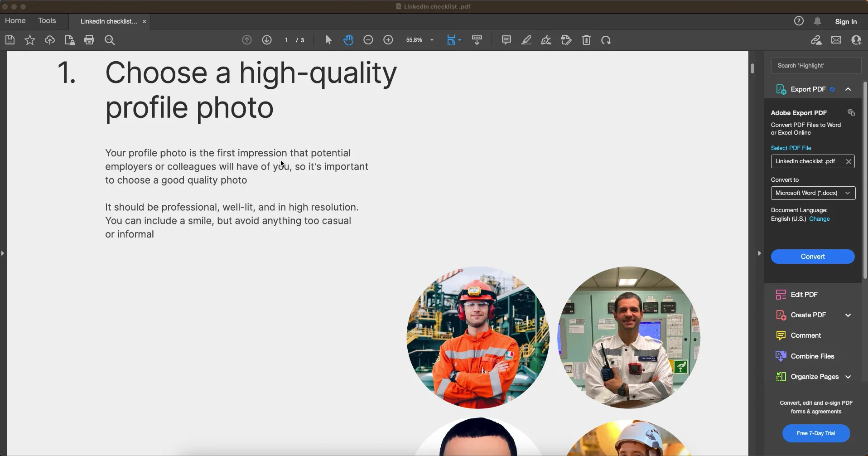Zoom out with minus icon

(368, 40)
